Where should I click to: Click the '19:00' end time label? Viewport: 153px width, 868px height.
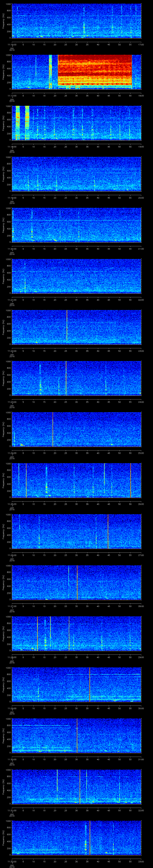coord(141,146)
